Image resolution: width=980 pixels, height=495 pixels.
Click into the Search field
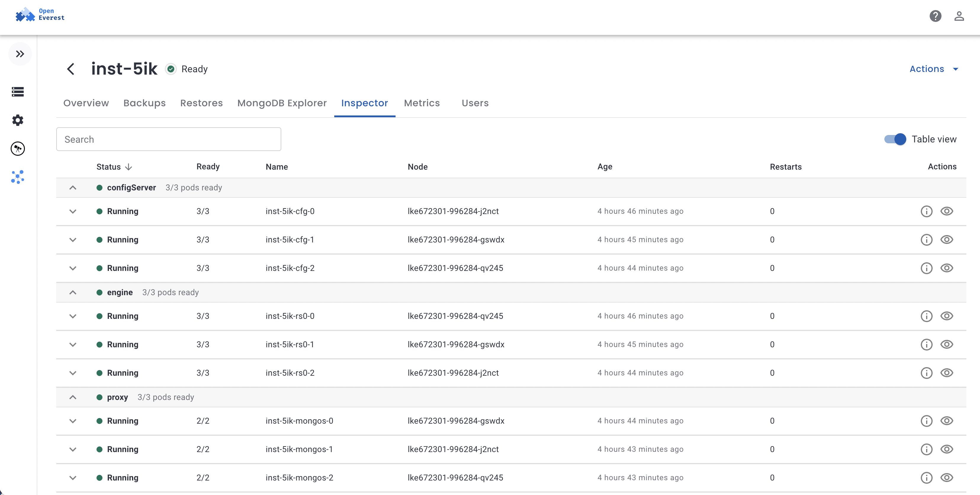pos(168,139)
